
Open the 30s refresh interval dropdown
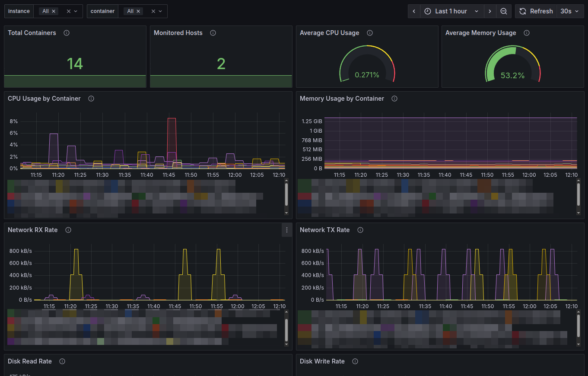(x=570, y=11)
